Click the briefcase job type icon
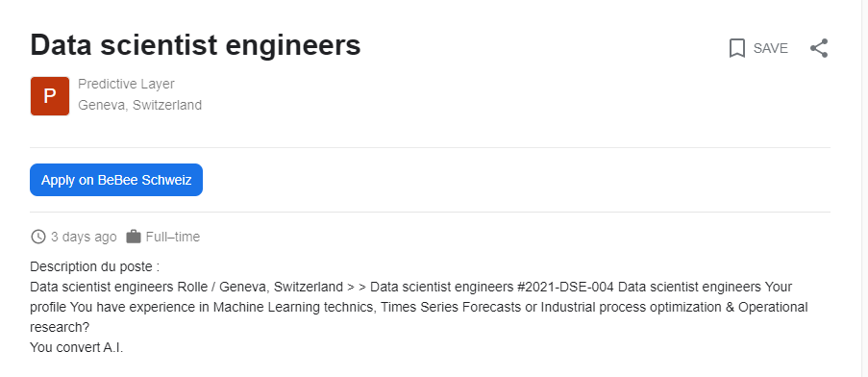Screen dimensions: 868x377 [x=134, y=237]
